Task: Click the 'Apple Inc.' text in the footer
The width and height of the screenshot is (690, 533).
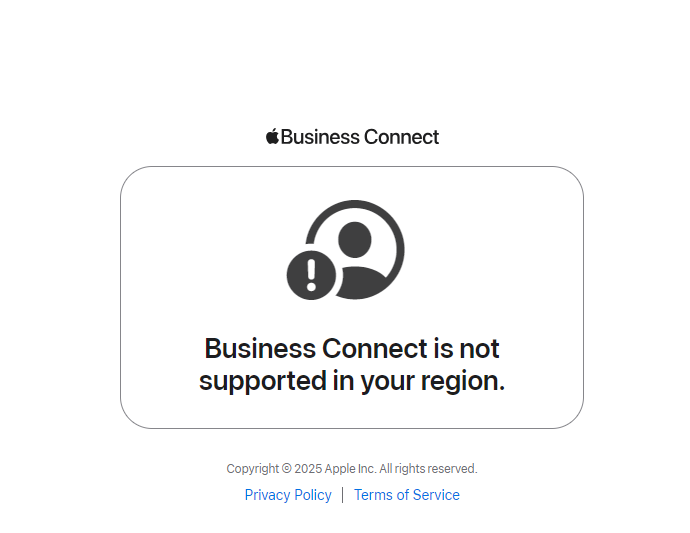Action: 351,468
